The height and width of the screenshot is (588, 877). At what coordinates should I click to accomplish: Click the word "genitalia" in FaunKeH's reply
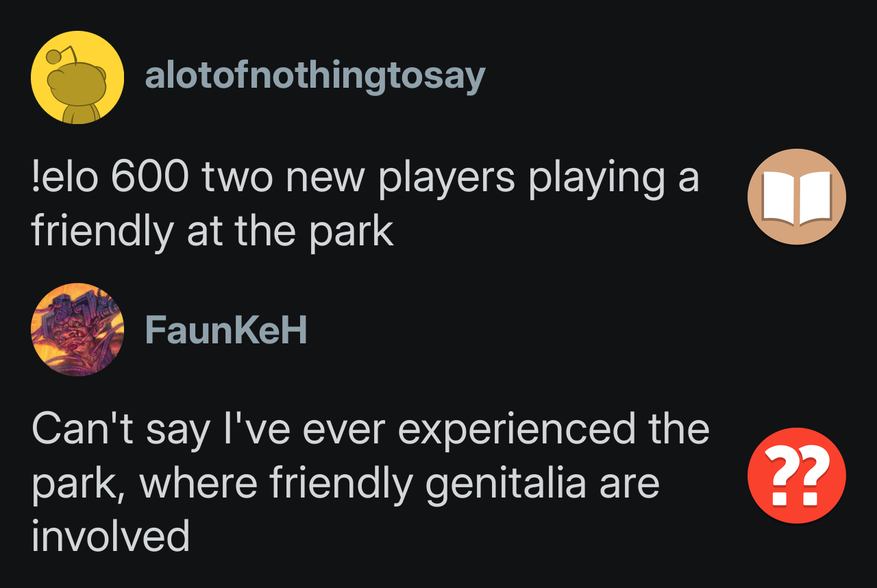pos(506,483)
